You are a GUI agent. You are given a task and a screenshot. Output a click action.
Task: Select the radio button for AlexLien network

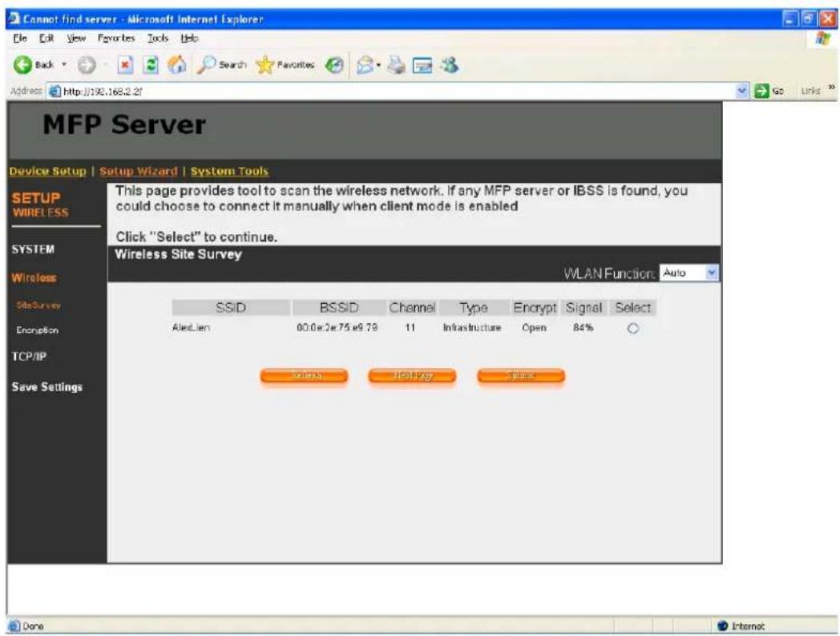click(x=632, y=328)
